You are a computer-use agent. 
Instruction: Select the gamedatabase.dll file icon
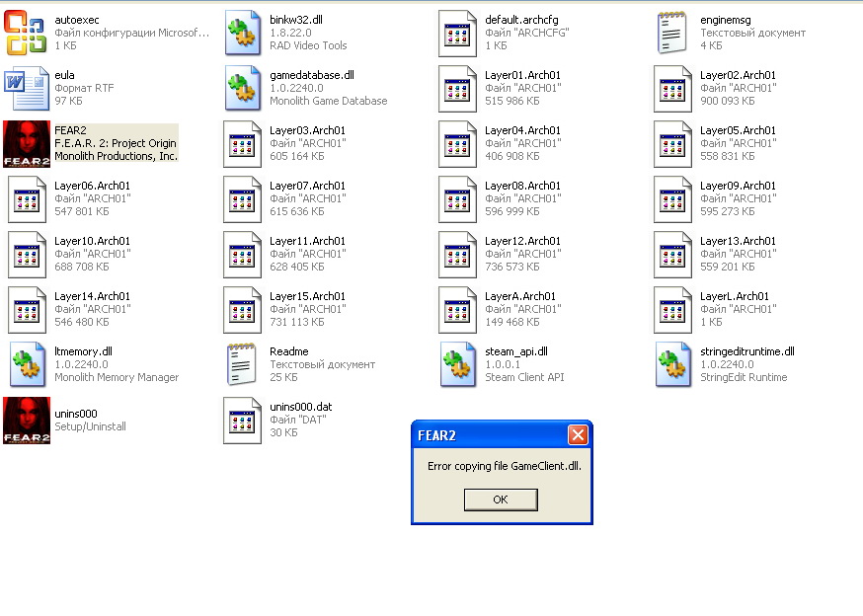242,88
